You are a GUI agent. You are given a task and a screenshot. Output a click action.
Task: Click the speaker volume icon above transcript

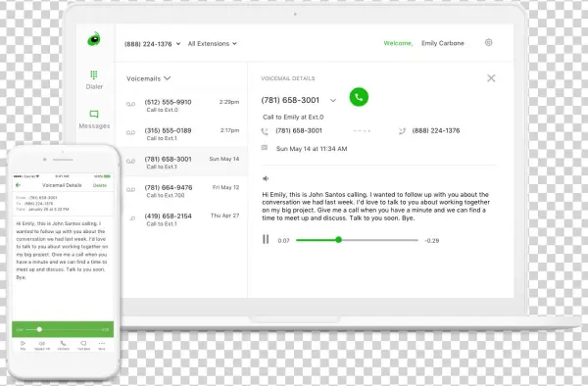(x=266, y=178)
